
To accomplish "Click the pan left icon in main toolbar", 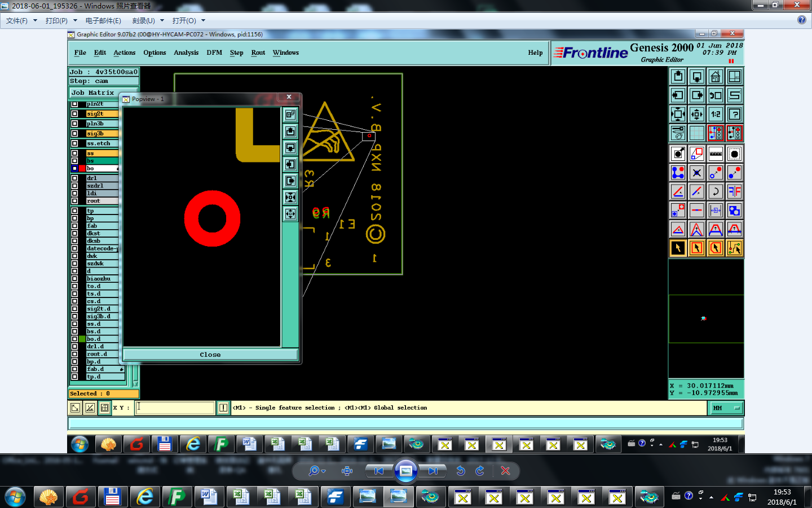I will tap(678, 95).
